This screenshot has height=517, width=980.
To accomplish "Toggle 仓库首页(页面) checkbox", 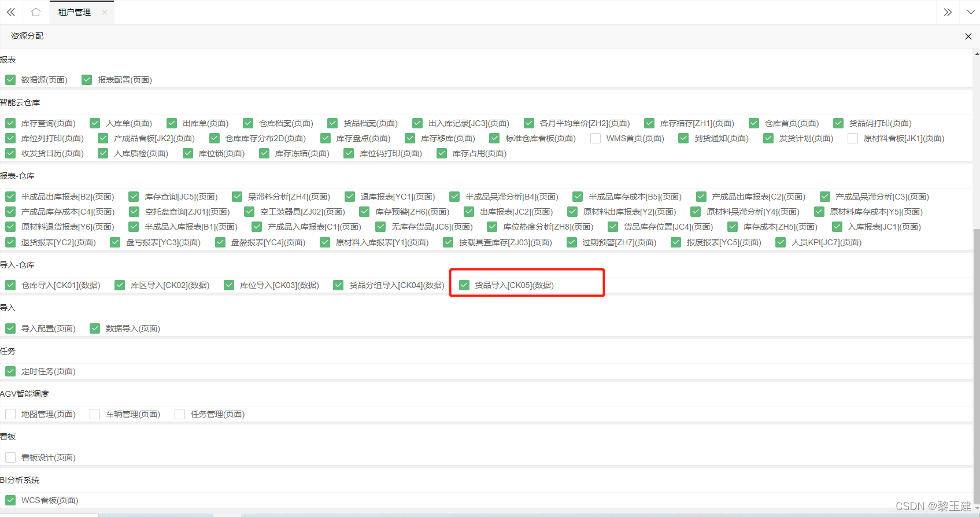I will click(x=754, y=123).
